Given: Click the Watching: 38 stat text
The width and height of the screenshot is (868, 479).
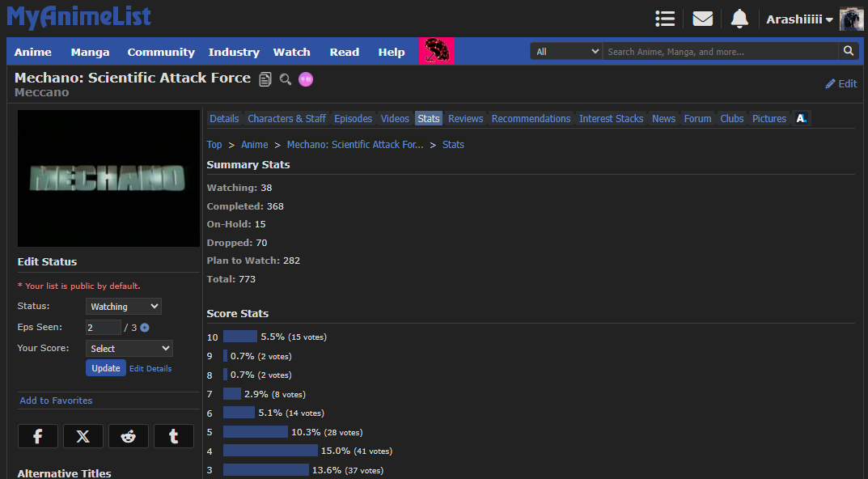Looking at the screenshot, I should click(x=239, y=188).
